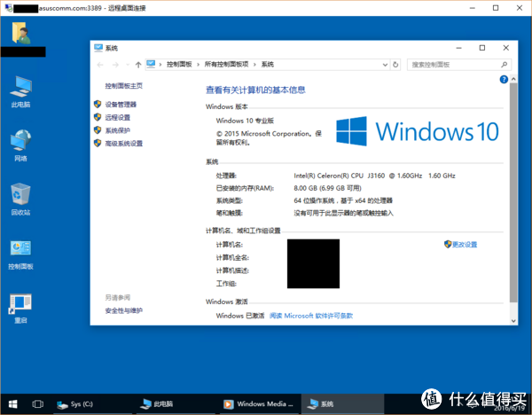Viewport: 532px width, 415px height.
Task: Click the forward arrow in 系统 window
Action: (115, 65)
